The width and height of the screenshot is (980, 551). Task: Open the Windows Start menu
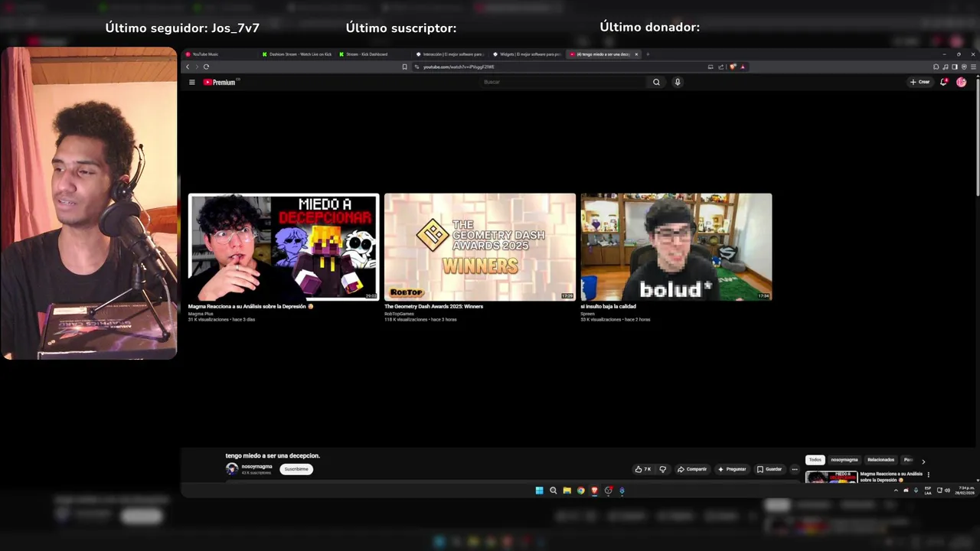click(539, 491)
